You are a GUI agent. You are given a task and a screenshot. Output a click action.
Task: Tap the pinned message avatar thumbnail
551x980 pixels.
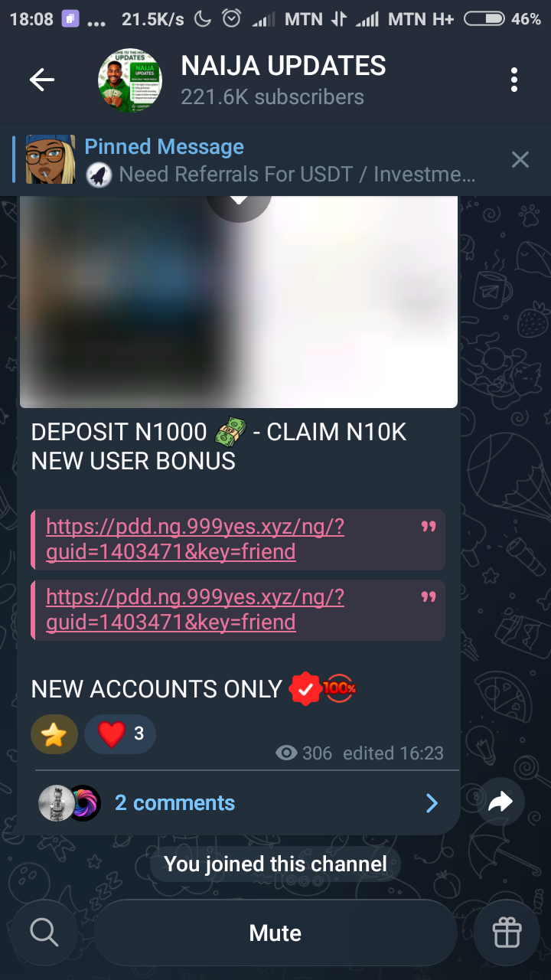coord(51,159)
